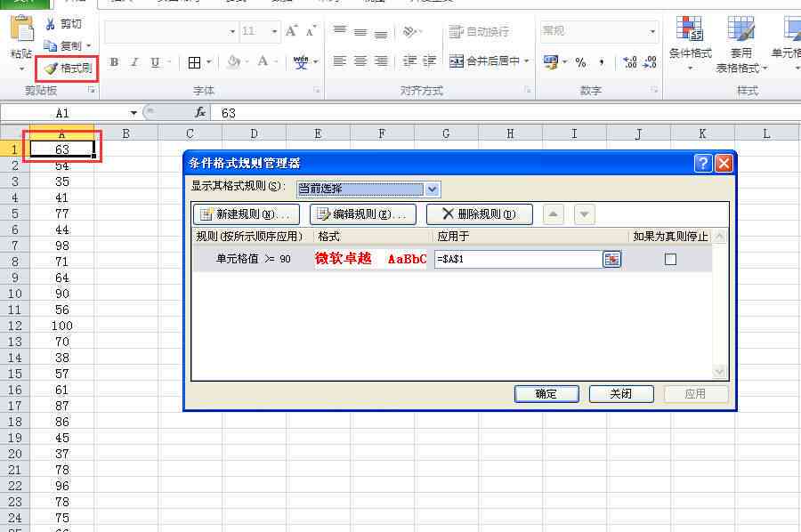Open Merge and Center dropdown arrow
Viewport: 801px width, 532px height.
526,61
